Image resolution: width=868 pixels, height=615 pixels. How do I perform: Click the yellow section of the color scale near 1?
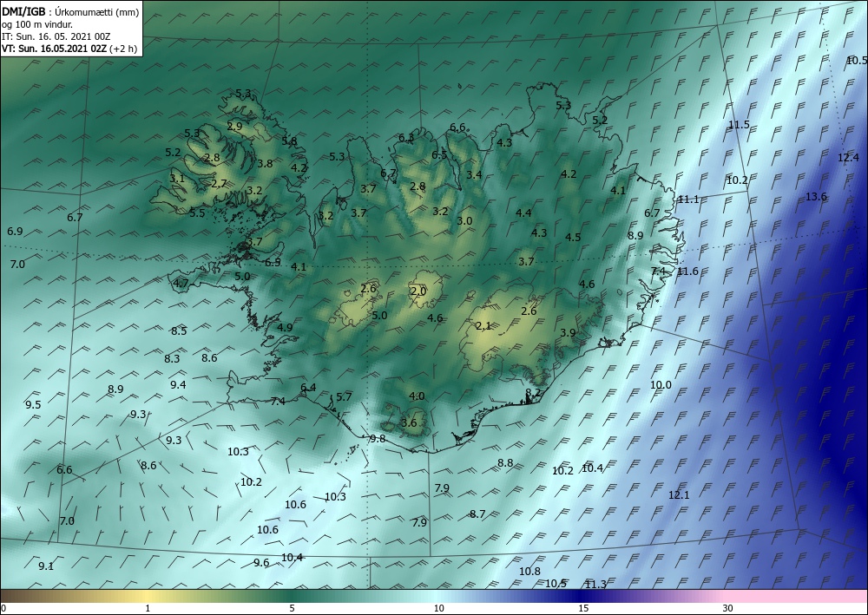click(148, 596)
